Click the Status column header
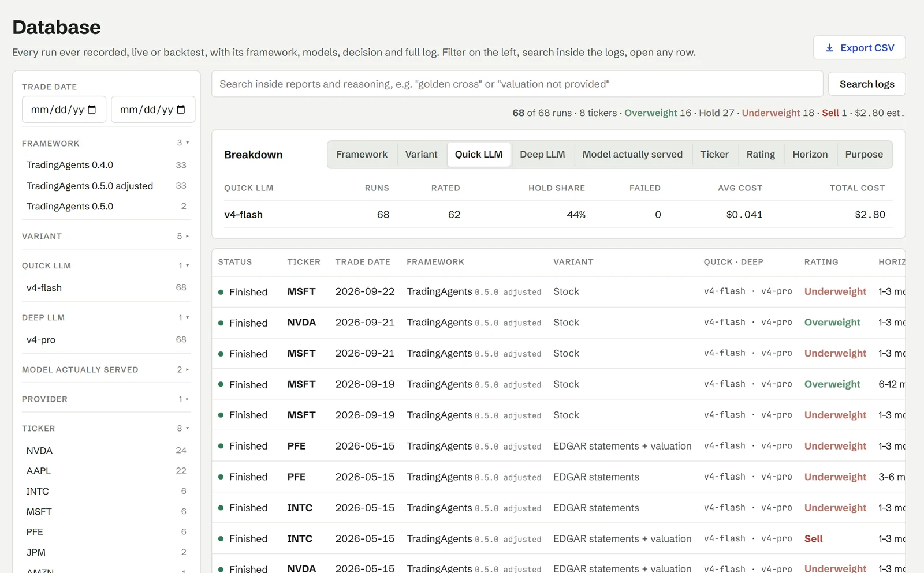This screenshot has height=573, width=924. point(235,262)
